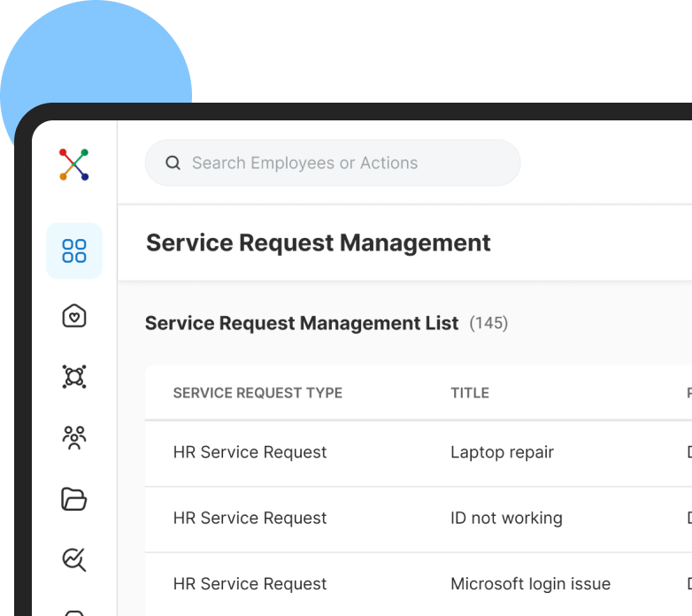
Task: Open the Microsoft login issue request title
Action: coord(530,584)
